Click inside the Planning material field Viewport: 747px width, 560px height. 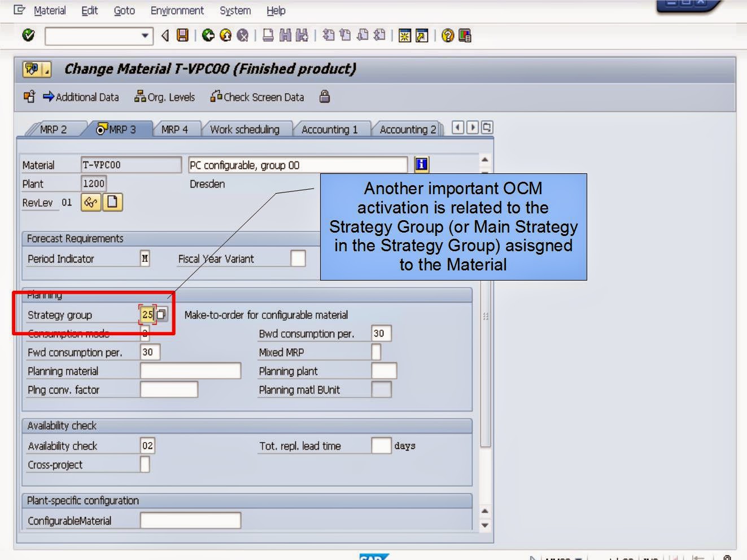189,371
